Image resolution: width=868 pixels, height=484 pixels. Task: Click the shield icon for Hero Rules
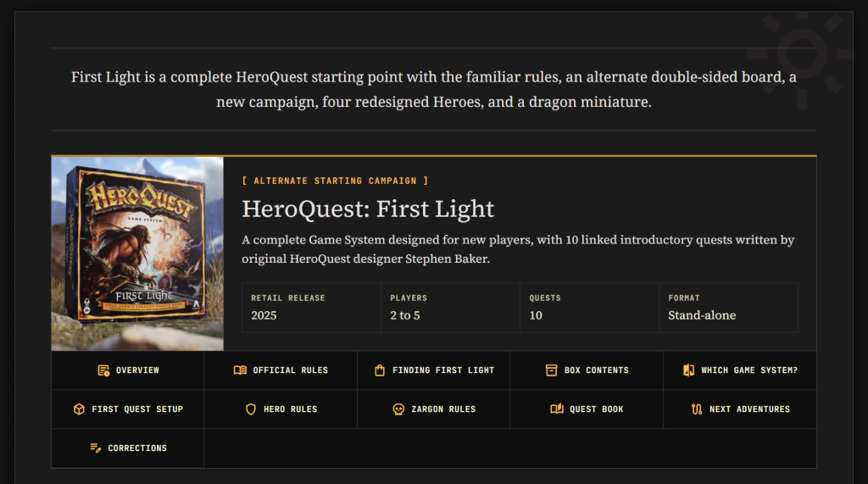[251, 409]
